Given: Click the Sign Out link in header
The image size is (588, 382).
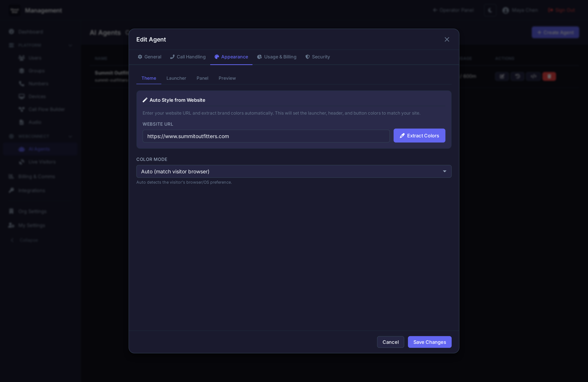Looking at the screenshot, I should click(562, 10).
